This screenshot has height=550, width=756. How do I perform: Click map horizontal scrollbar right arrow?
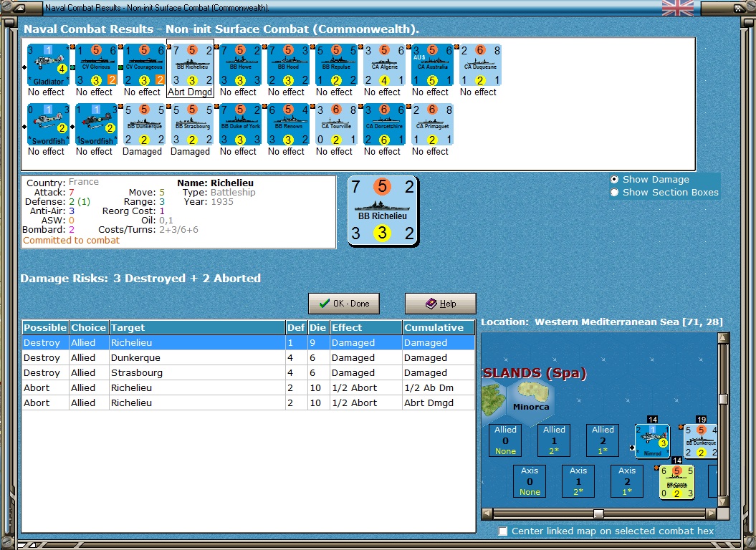click(711, 513)
